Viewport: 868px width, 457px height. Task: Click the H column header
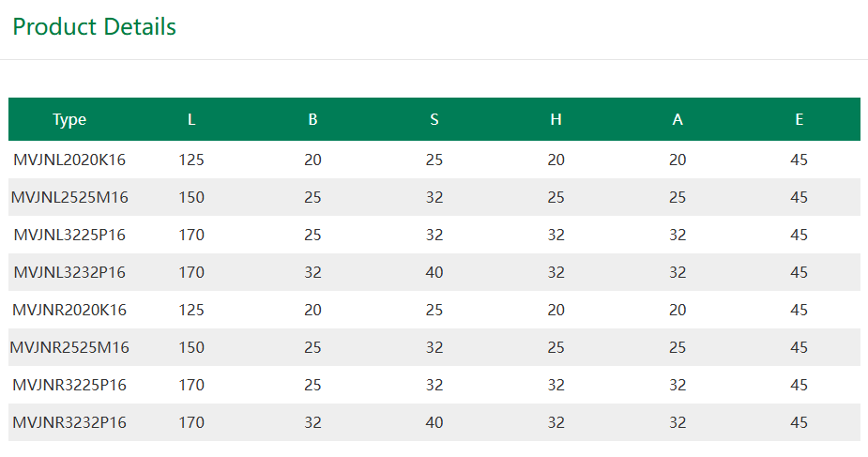(556, 119)
